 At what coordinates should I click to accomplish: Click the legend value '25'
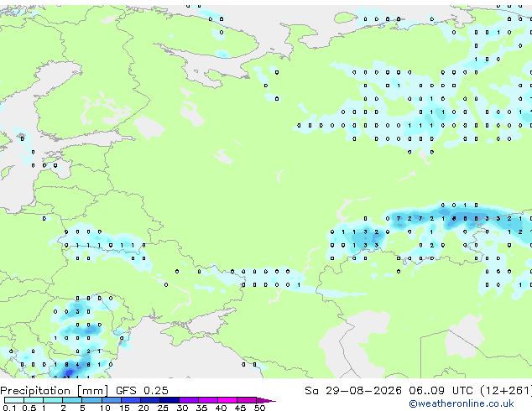163,408
